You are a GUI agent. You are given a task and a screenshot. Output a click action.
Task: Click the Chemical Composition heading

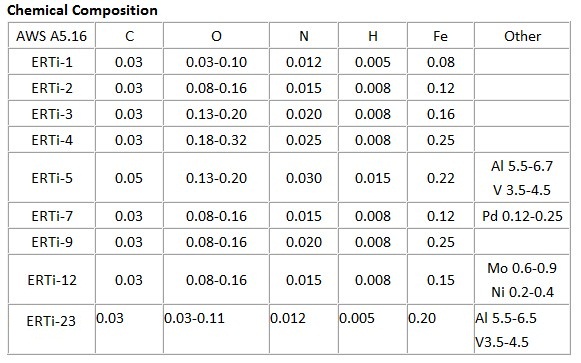[x=82, y=10]
